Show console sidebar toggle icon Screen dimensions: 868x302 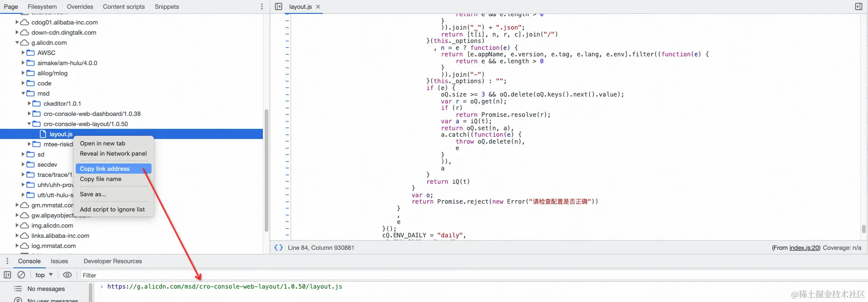[7, 275]
